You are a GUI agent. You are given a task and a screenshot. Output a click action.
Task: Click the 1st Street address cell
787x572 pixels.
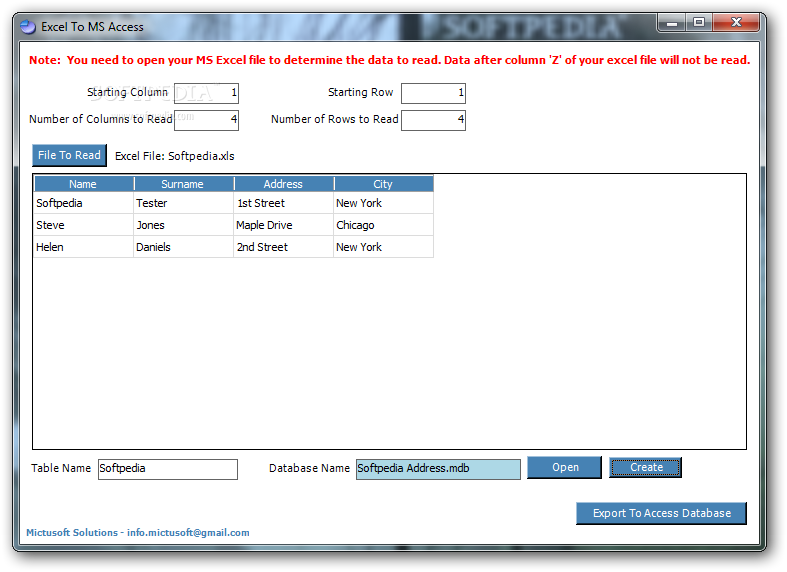[284, 203]
